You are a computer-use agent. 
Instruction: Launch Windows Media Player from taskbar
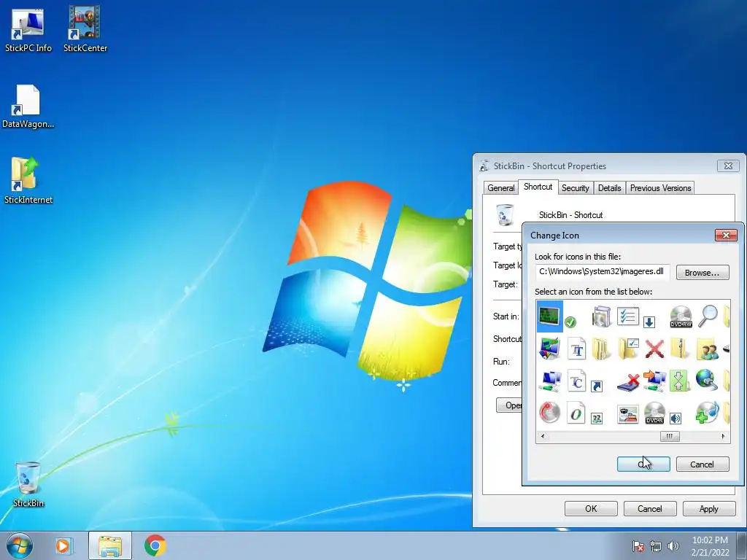point(63,545)
